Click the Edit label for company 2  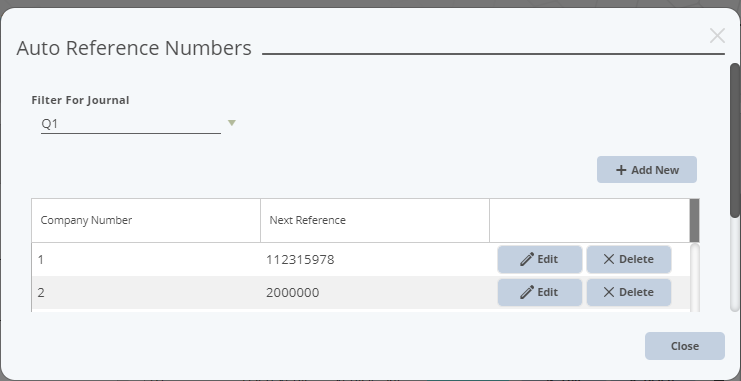pos(548,292)
